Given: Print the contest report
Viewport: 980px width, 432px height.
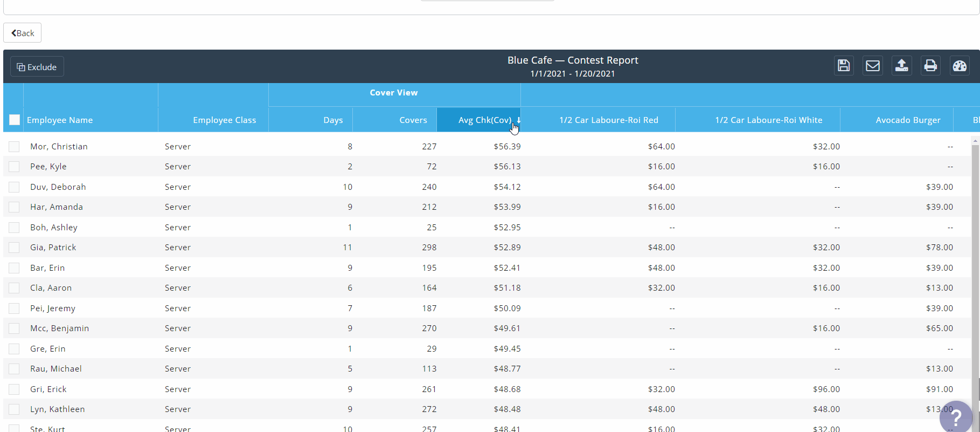Looking at the screenshot, I should tap(930, 66).
